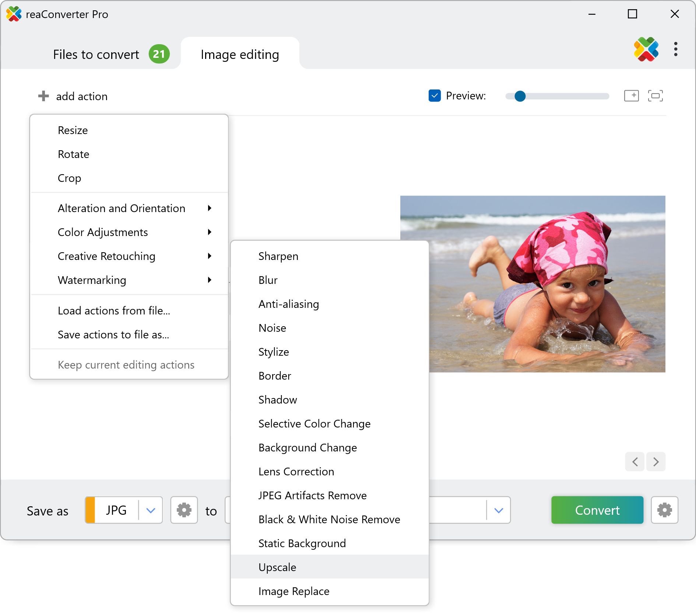Go to the previous preview image
The image size is (696, 616).
[x=635, y=462]
